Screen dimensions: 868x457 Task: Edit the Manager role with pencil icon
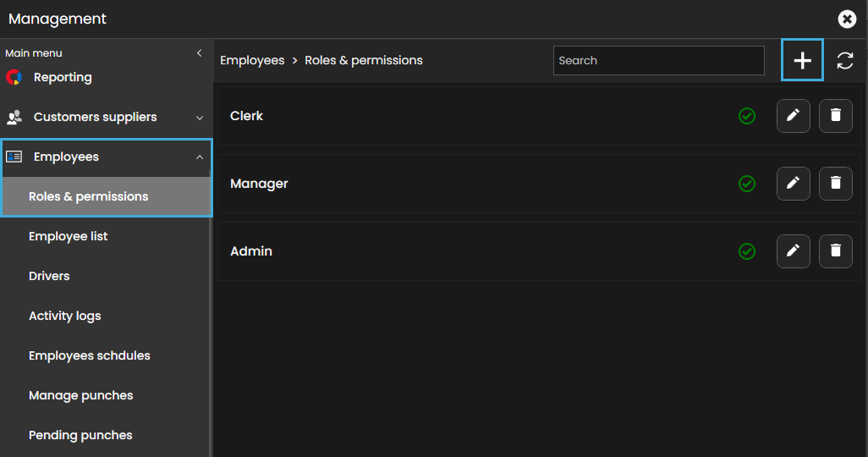793,184
